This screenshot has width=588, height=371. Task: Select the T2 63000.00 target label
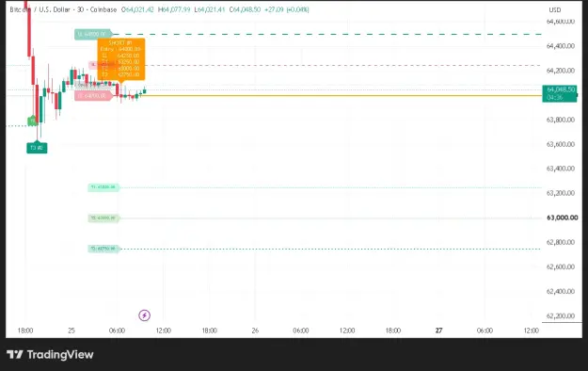(103, 218)
